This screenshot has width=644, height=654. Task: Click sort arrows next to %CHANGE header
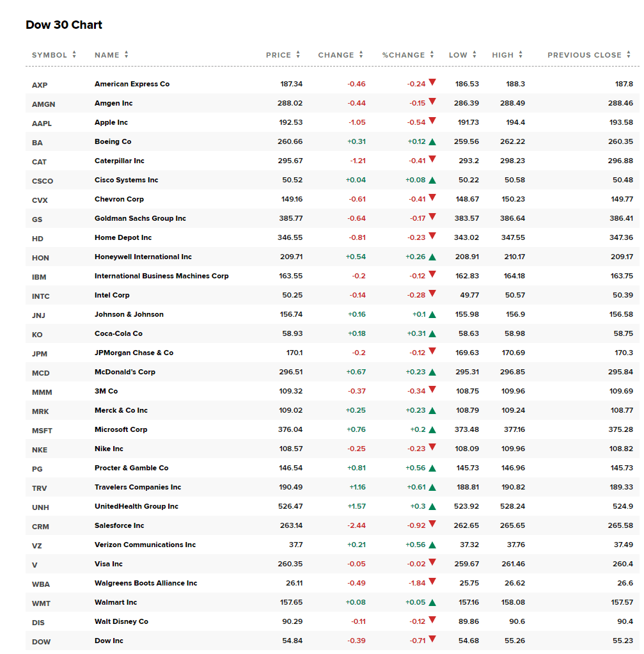432,55
